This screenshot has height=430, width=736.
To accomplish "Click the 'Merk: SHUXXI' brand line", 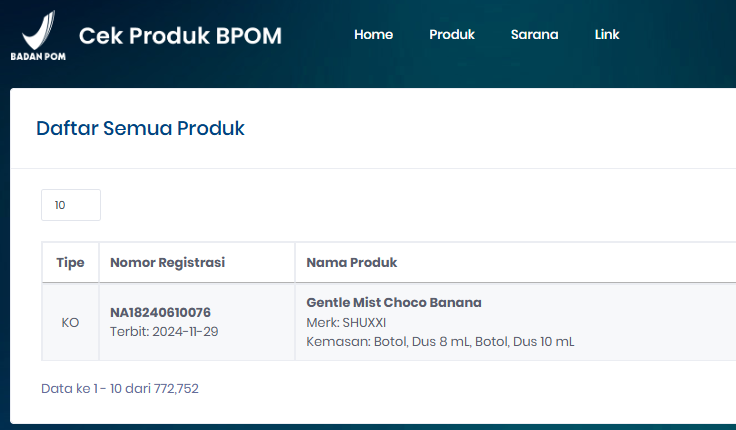I will (x=345, y=322).
